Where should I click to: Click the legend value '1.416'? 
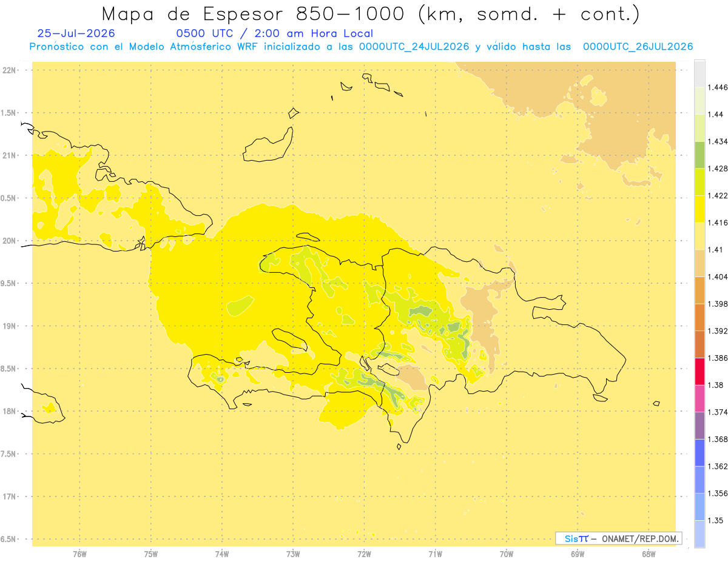718,222
